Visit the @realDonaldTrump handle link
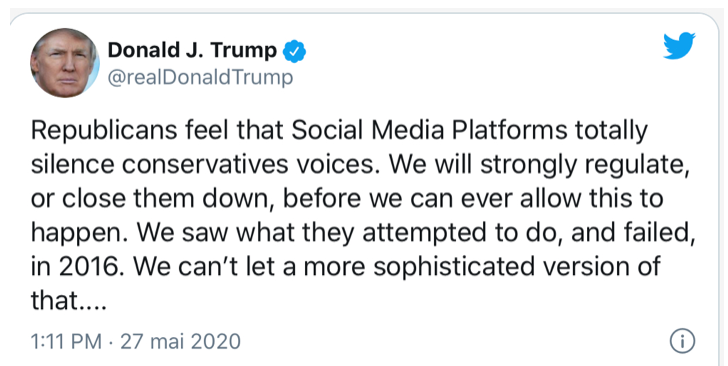This screenshot has height=366, width=728. tap(200, 78)
